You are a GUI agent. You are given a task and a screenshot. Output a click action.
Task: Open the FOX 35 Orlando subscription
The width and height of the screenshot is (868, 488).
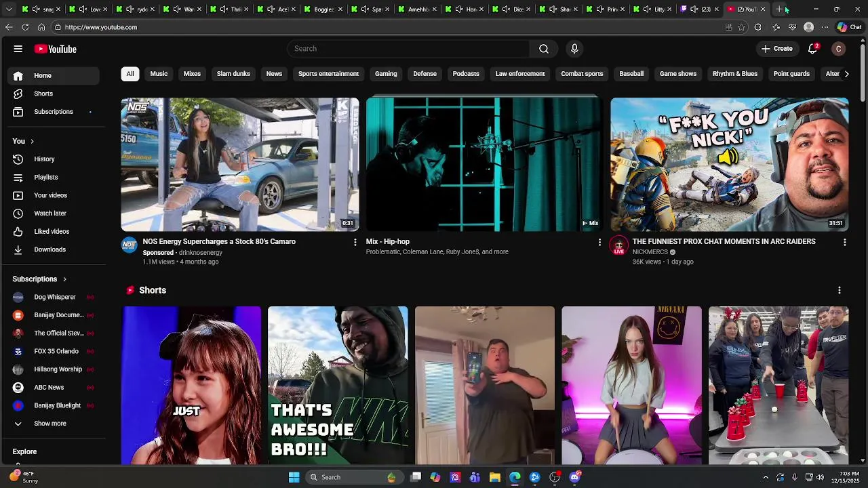click(x=54, y=351)
